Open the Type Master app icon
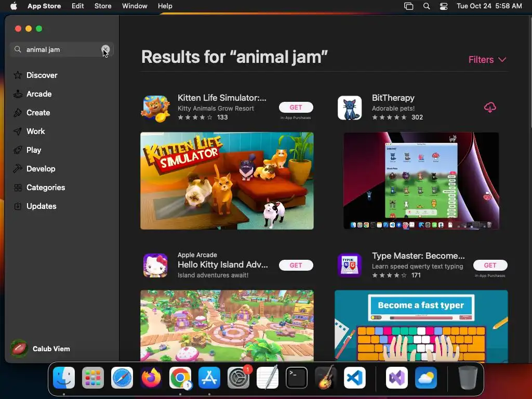Screen dimensions: 532x399 (350, 265)
